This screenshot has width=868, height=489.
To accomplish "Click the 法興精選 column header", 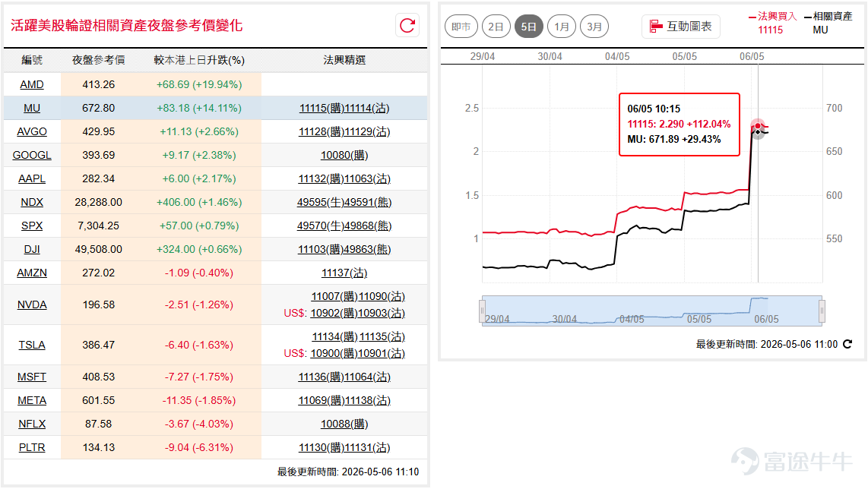I will [x=344, y=60].
